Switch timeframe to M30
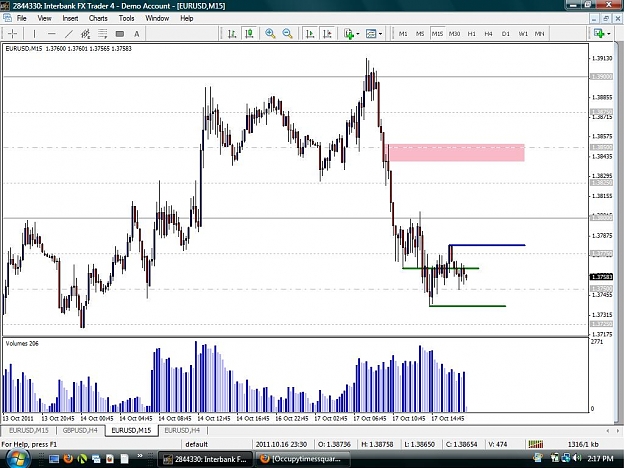 (x=454, y=34)
